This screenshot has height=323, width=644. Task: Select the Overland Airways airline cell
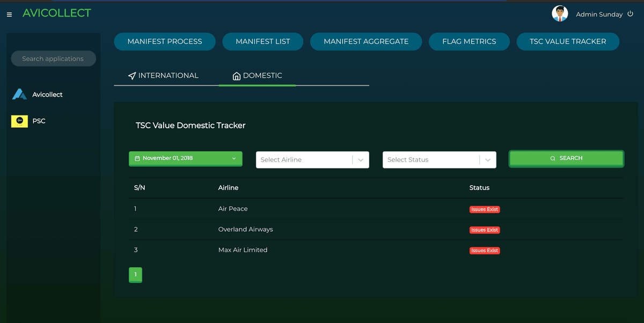click(246, 229)
